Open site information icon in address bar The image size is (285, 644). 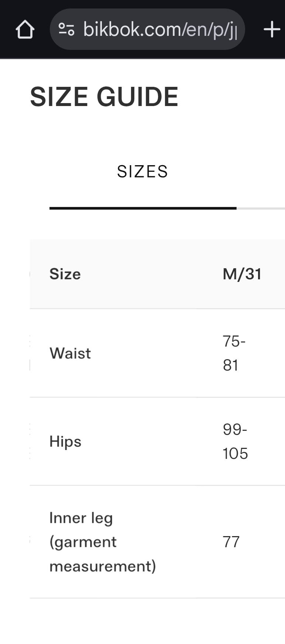(x=66, y=29)
